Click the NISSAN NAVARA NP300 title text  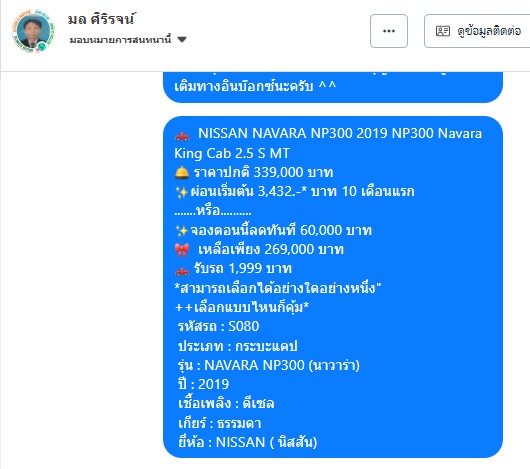coord(328,143)
